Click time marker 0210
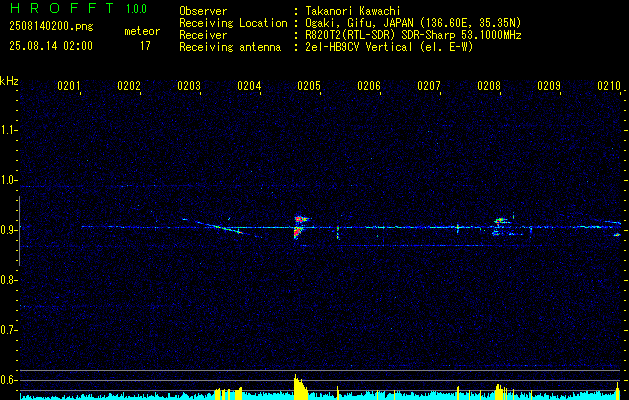Image resolution: width=629 pixels, height=400 pixels. click(609, 86)
